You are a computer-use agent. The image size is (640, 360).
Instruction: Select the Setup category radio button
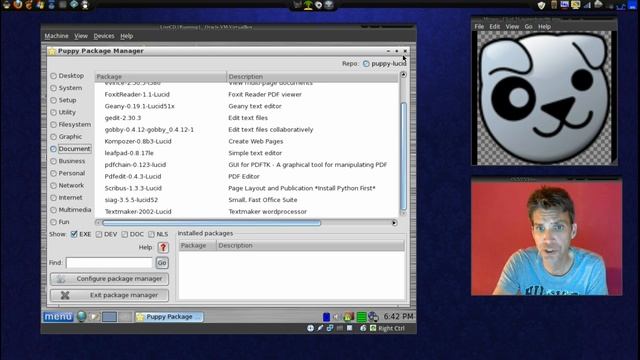(x=53, y=100)
